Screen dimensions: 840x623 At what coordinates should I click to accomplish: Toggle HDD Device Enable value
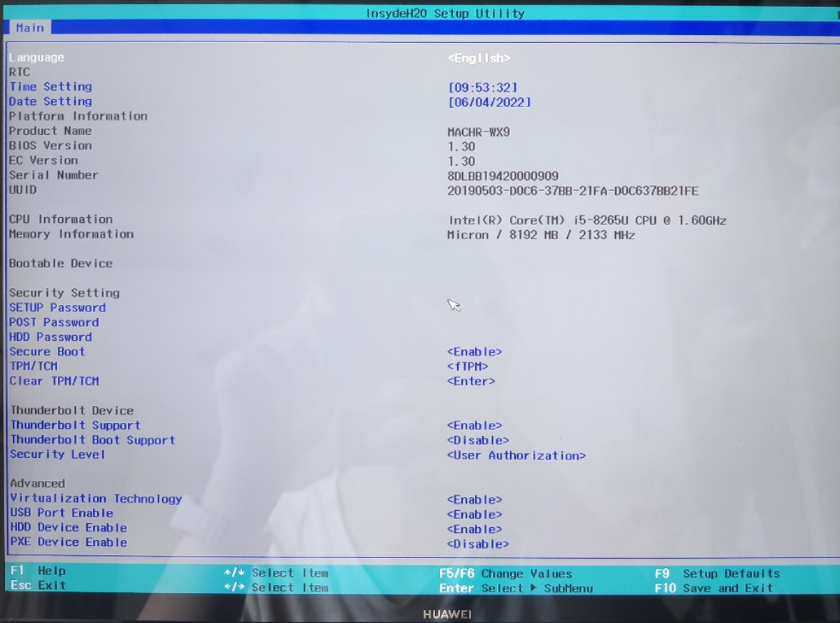click(474, 529)
